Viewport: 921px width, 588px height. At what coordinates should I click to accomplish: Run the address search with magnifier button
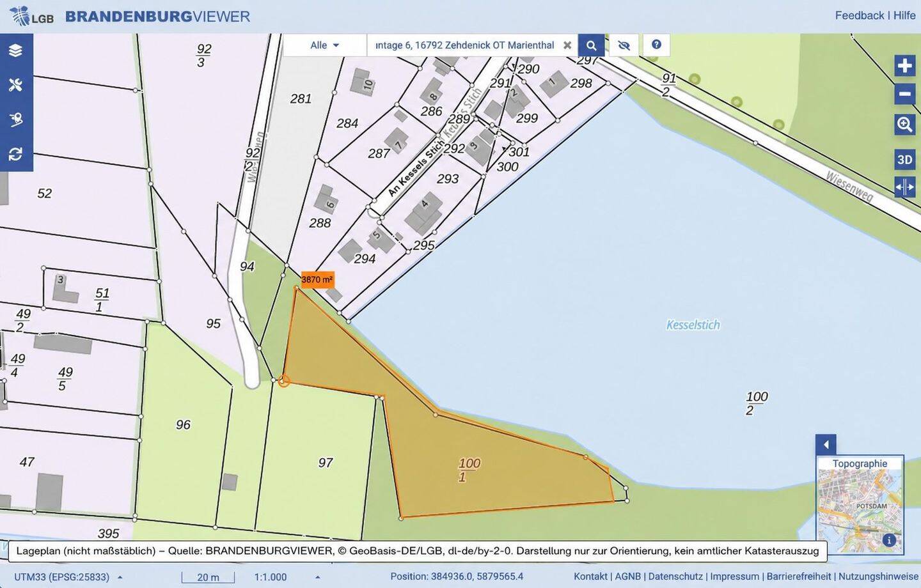pos(592,45)
